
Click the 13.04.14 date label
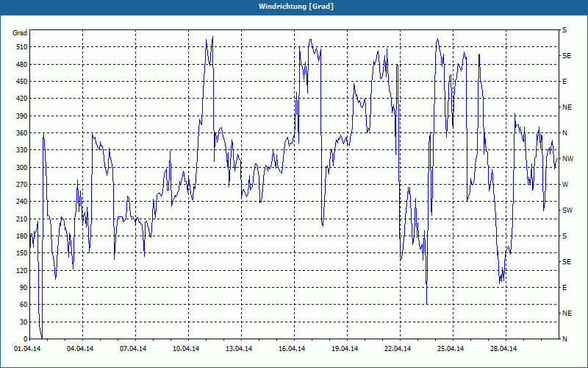[x=239, y=349]
